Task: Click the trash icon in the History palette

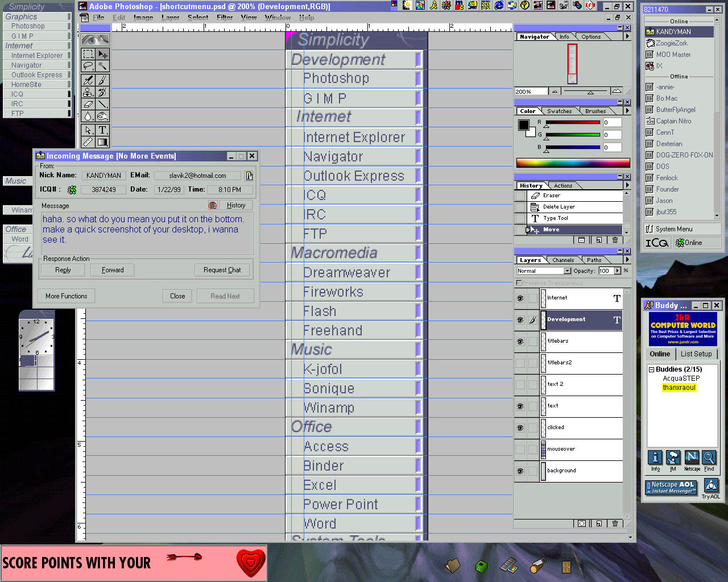Action: (615, 240)
